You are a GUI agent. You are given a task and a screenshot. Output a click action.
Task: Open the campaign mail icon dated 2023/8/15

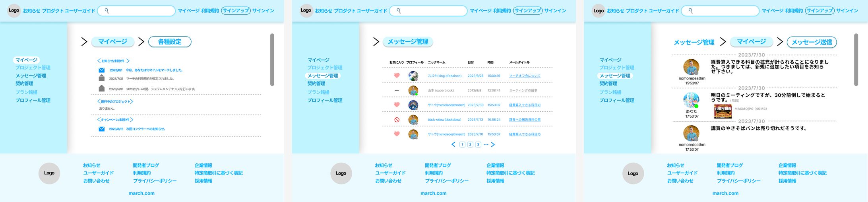102,129
